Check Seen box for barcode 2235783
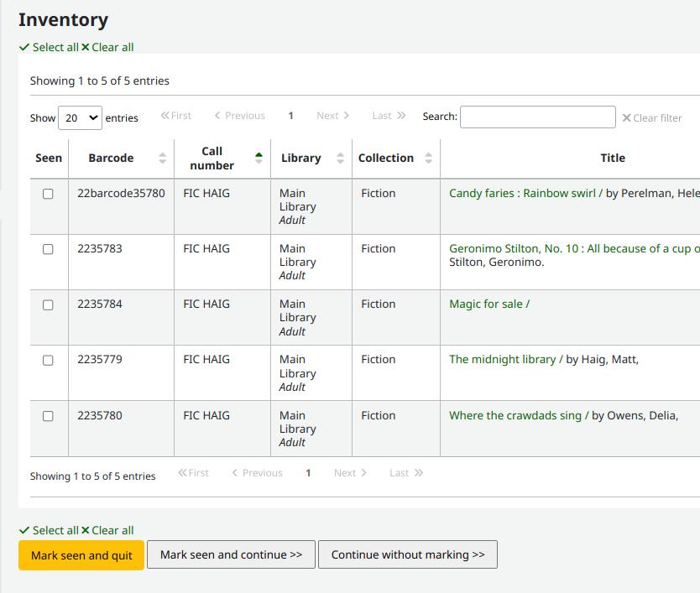Image resolution: width=700 pixels, height=593 pixels. coord(48,249)
